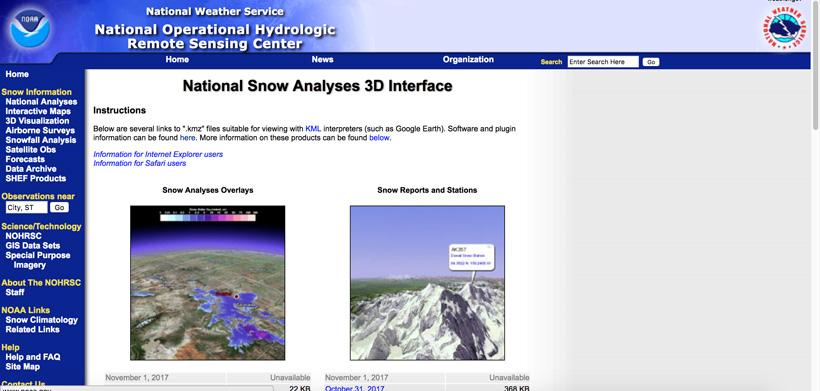Open Related Links in sidebar
820x391 pixels.
[x=32, y=329]
